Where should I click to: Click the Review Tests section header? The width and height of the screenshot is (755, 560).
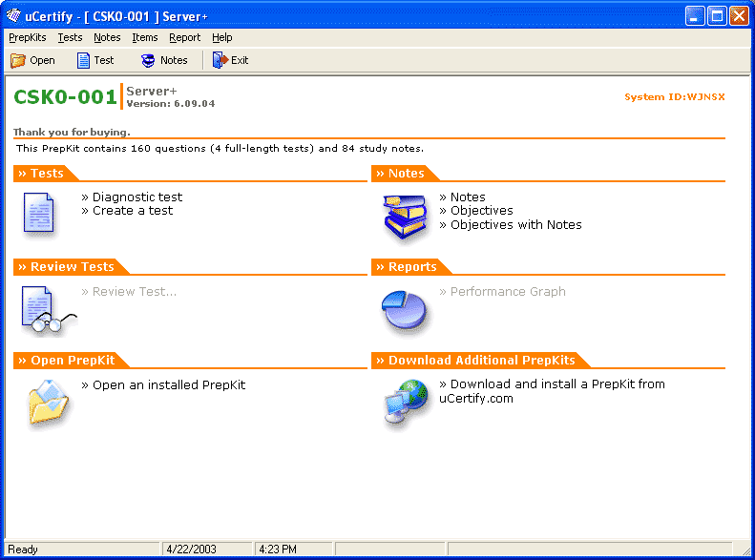pyautogui.click(x=72, y=266)
